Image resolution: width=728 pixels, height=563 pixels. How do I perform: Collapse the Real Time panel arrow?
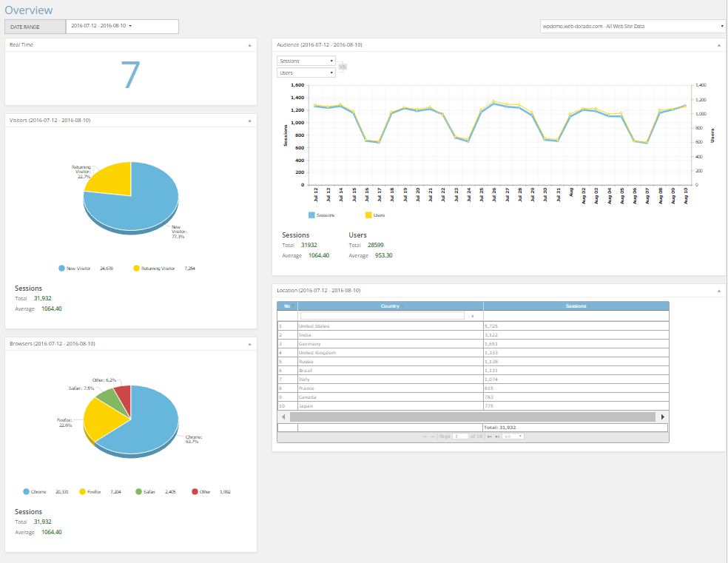(249, 45)
